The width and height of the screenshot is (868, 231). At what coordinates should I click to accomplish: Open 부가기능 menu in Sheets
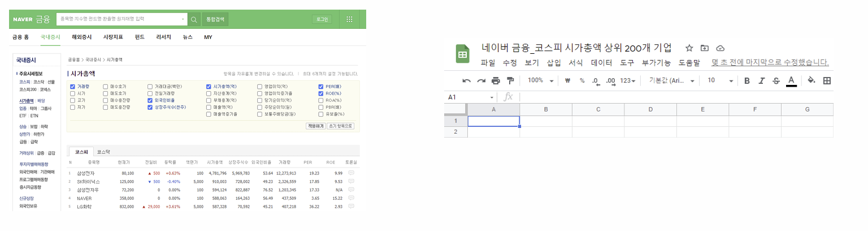656,62
